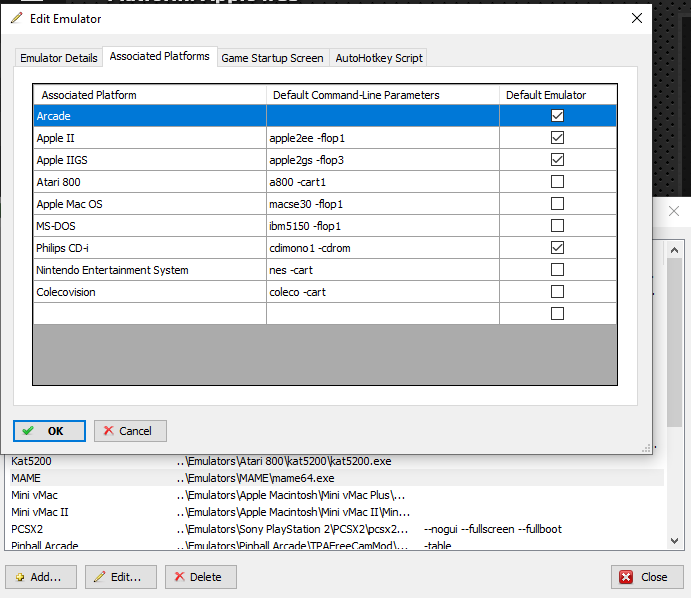Click the Default Emulator column header

click(x=558, y=95)
